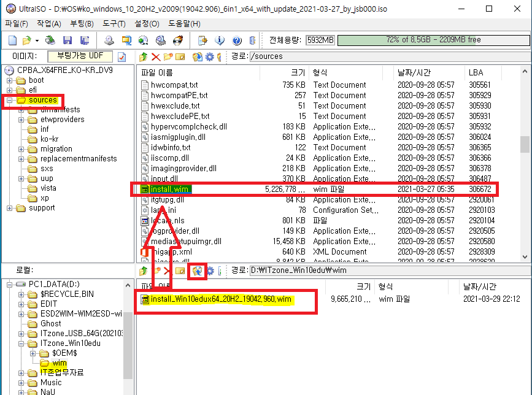Sort image files by LBA column

tap(482, 72)
